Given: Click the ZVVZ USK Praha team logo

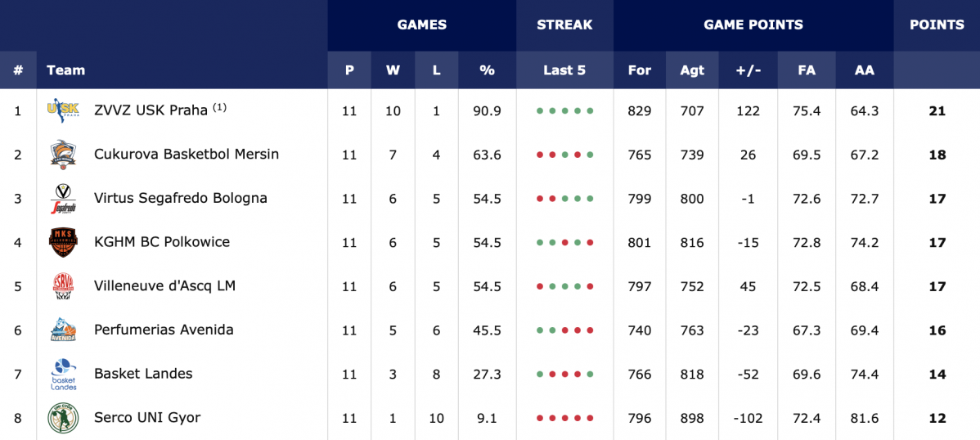Looking at the screenshot, I should point(63,110).
